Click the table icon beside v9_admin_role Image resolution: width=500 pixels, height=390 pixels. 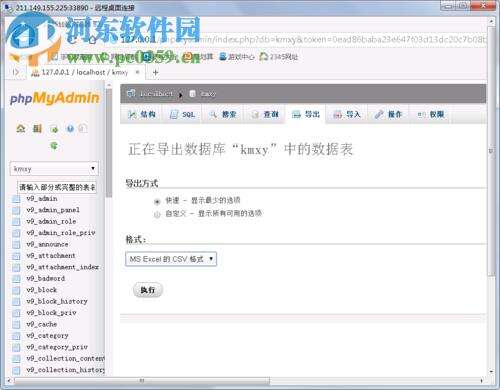16,222
